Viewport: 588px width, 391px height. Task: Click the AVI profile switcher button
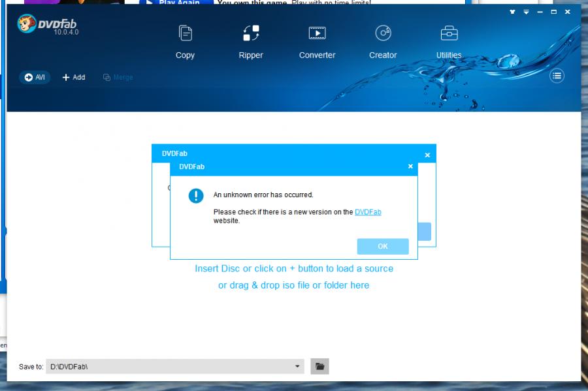[x=35, y=77]
